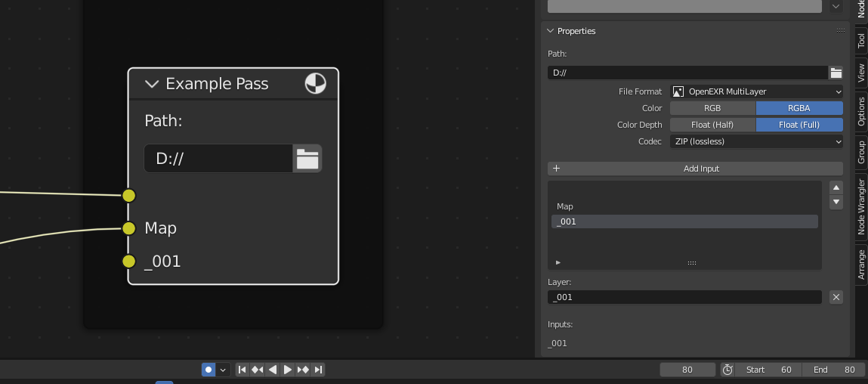
Task: Click the D:// path field in node
Action: click(218, 159)
